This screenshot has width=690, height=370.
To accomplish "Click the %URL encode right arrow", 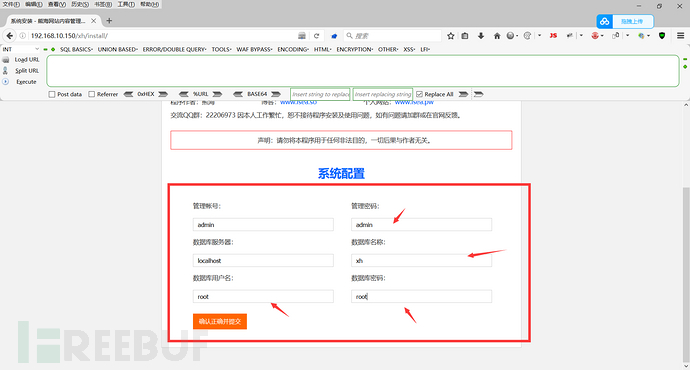I will tap(217, 94).
